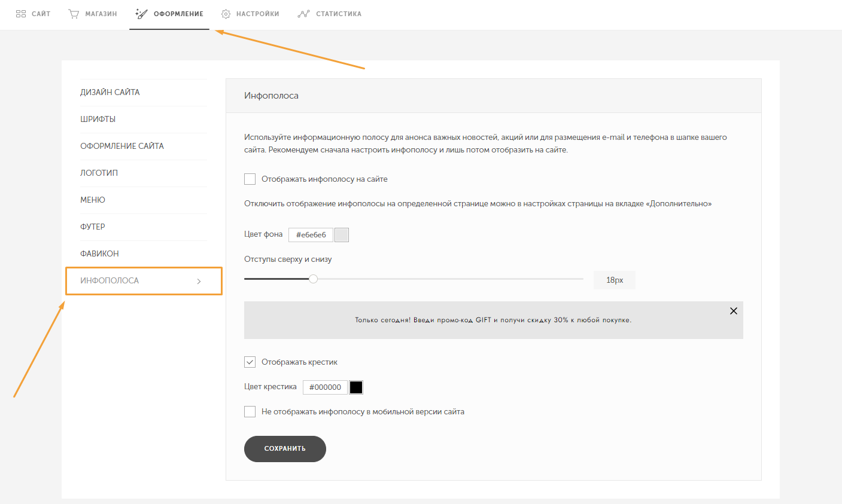Image resolution: width=842 pixels, height=504 pixels.
Task: Click the grey background color swatch
Action: tap(342, 235)
